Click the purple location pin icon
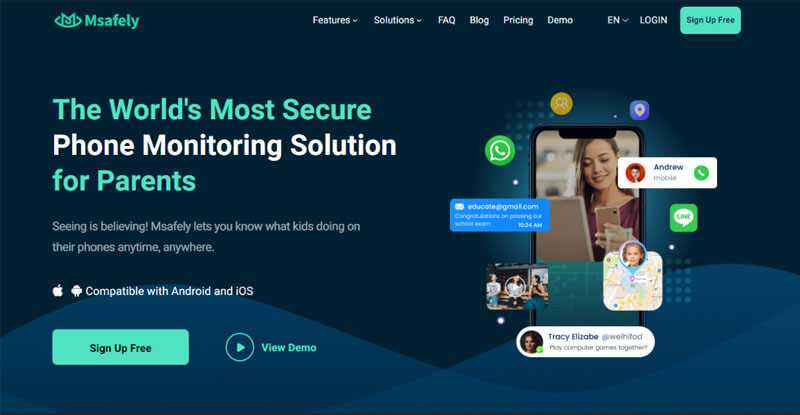Viewport: 800px width, 415px height. 639,110
